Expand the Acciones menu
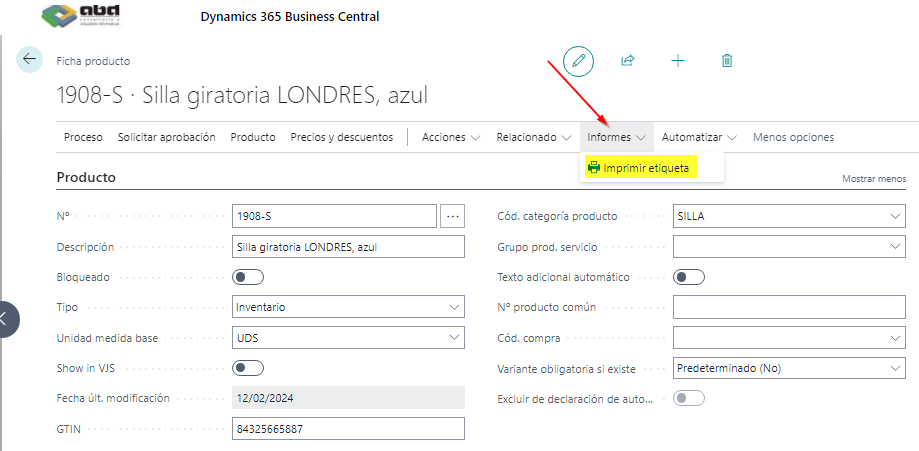Screen dimensions: 919x451 coord(451,137)
